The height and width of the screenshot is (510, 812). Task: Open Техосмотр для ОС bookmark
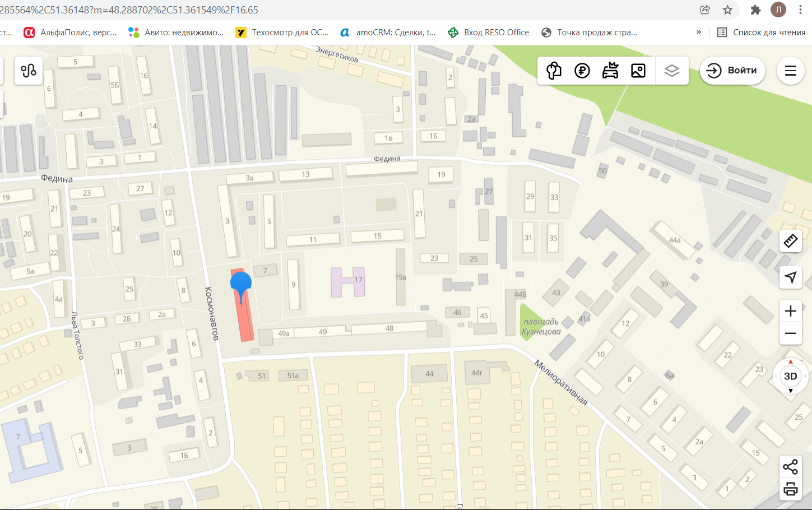282,33
